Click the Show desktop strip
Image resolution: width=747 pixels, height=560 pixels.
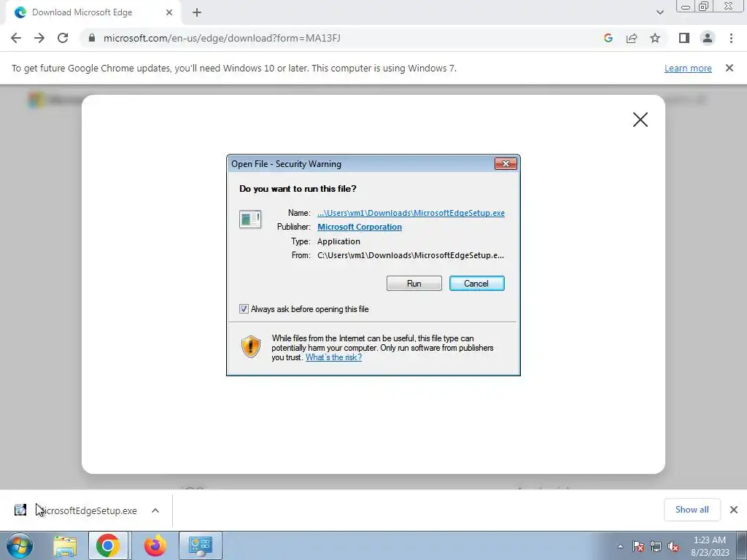741,545
